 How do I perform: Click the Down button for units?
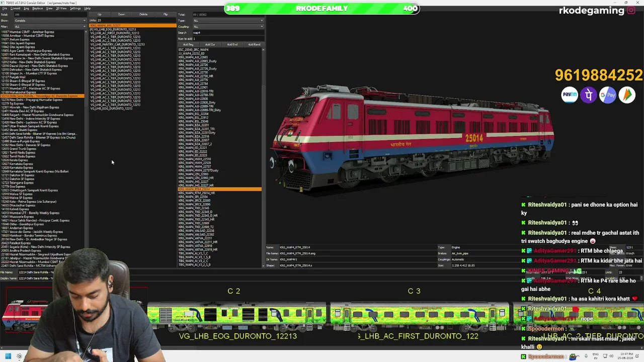121,15
